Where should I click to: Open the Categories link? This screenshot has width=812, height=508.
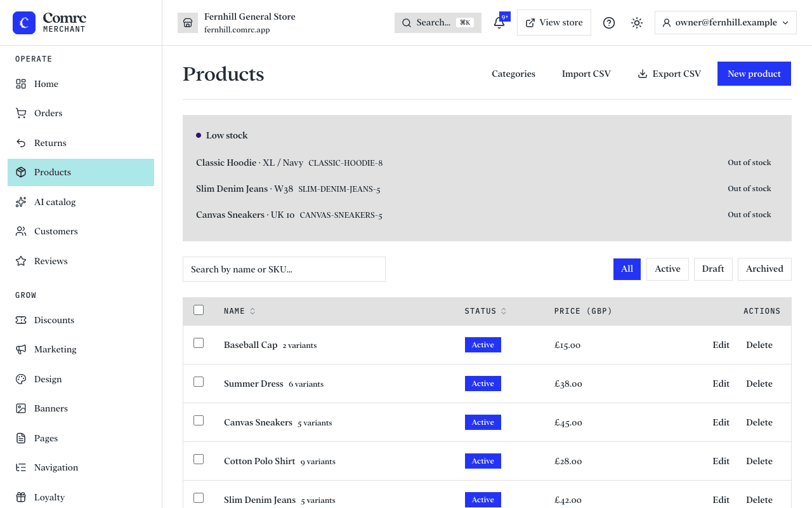(513, 74)
